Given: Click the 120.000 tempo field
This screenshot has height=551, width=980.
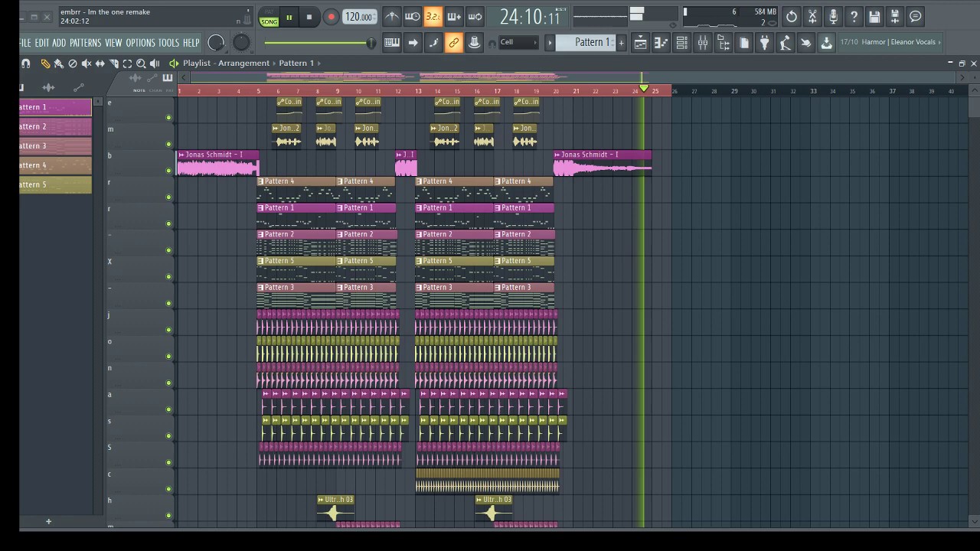Looking at the screenshot, I should pos(359,17).
